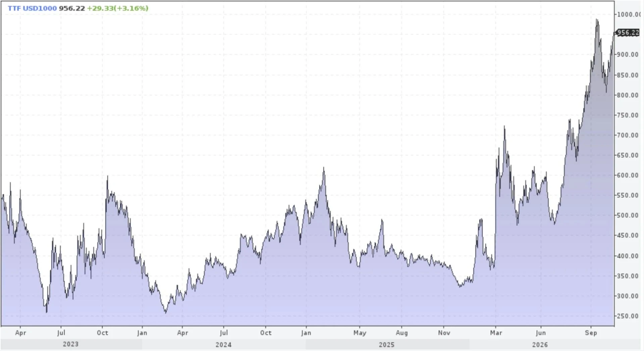Click the 750.00 price axis label

[628, 115]
